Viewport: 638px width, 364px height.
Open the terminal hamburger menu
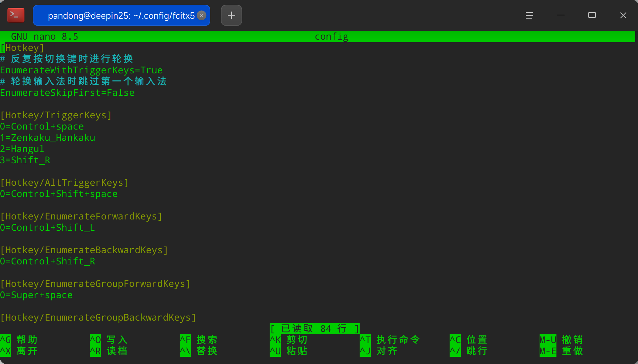pos(529,15)
